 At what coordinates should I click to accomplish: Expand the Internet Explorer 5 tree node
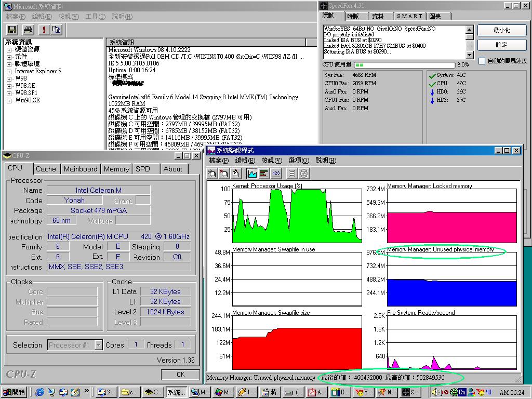pyautogui.click(x=9, y=71)
